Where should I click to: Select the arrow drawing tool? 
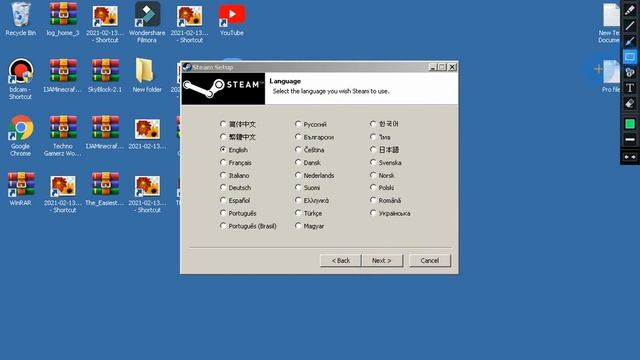click(630, 41)
